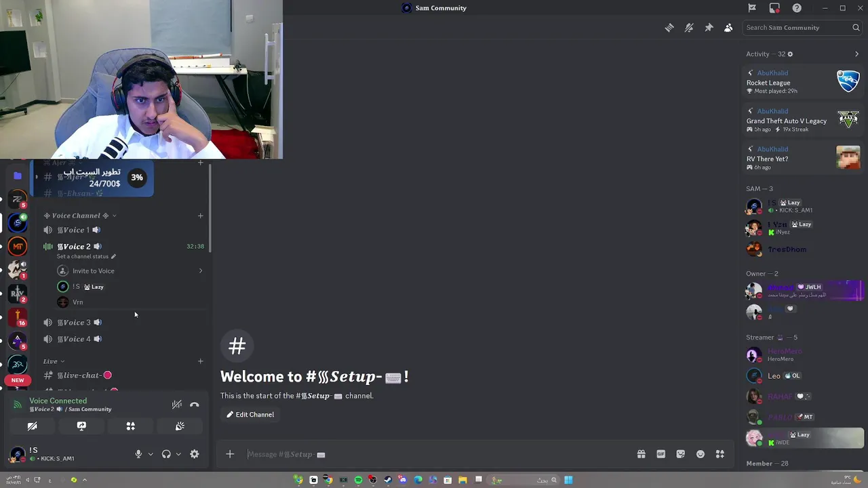868x488 pixels.
Task: Open Spotify in the taskbar
Action: 358,480
